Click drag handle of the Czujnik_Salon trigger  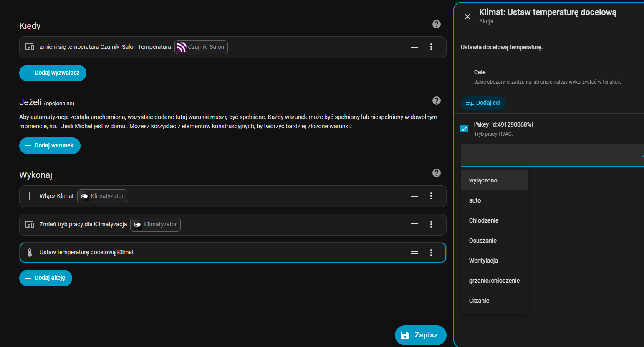coord(414,47)
